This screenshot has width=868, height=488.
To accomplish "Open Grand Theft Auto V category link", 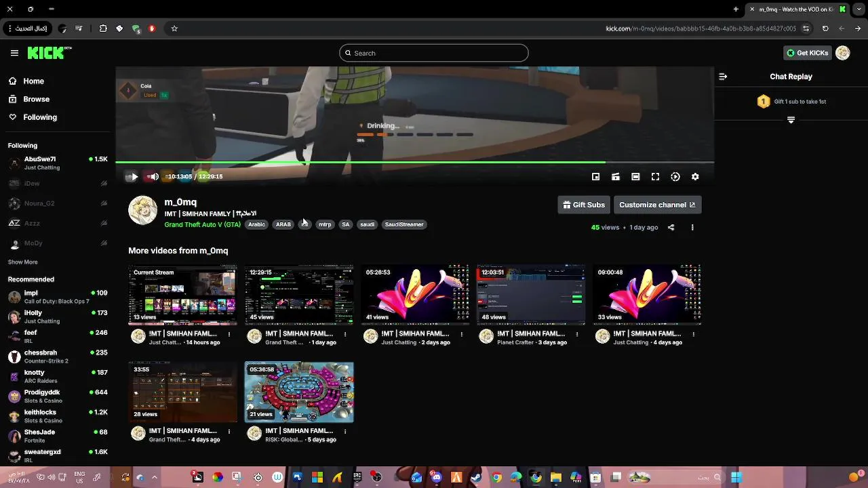I will tap(202, 224).
